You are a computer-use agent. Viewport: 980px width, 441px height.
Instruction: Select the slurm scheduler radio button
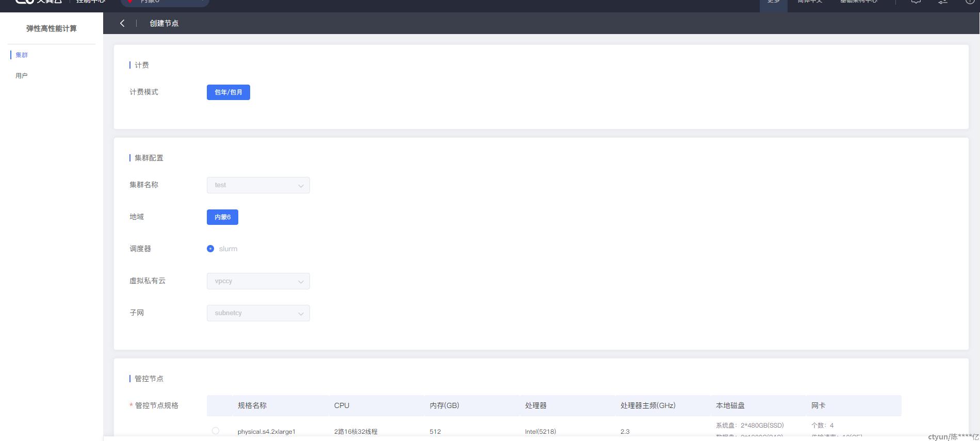pyautogui.click(x=210, y=249)
